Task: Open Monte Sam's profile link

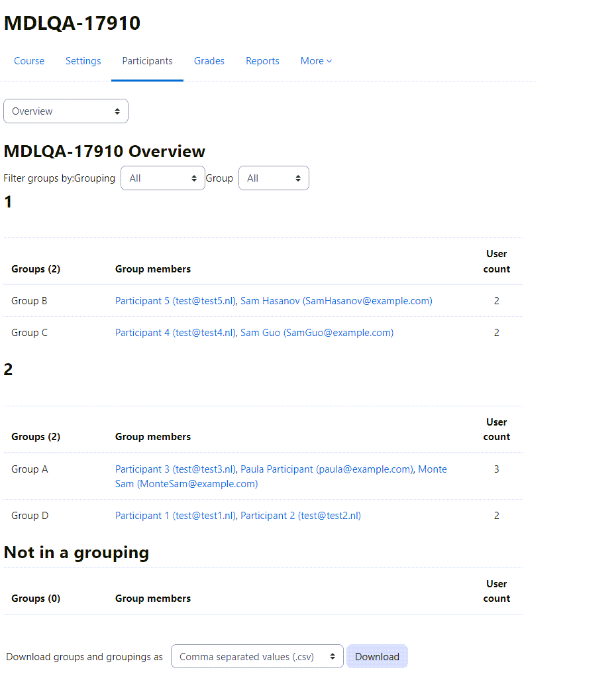Action: (186, 484)
